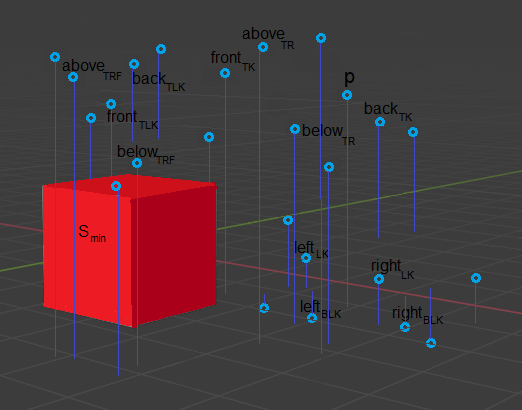
Task: Select the point marker below back TK
Action: coord(380,122)
